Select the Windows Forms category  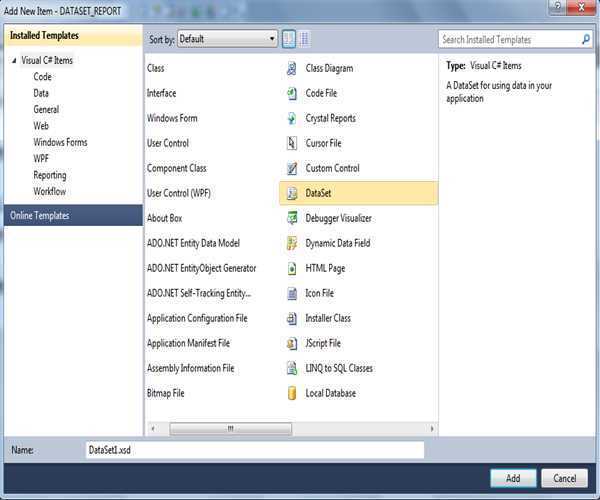[60, 142]
